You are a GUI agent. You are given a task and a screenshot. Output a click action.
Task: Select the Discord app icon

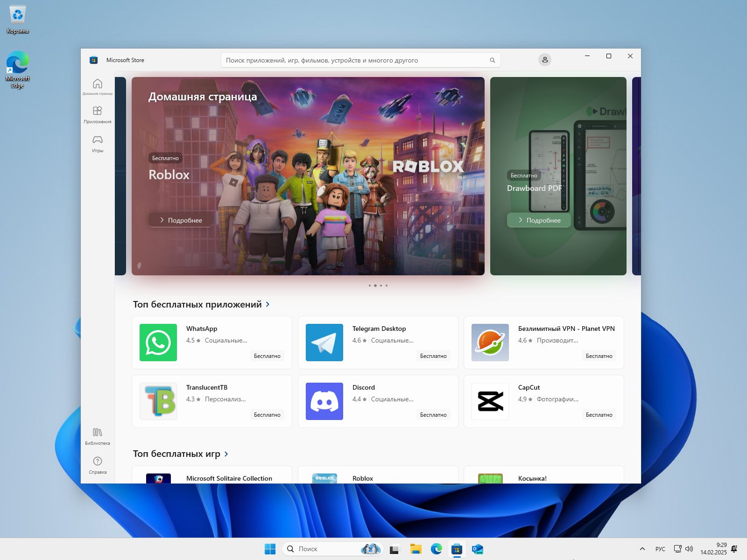point(324,401)
